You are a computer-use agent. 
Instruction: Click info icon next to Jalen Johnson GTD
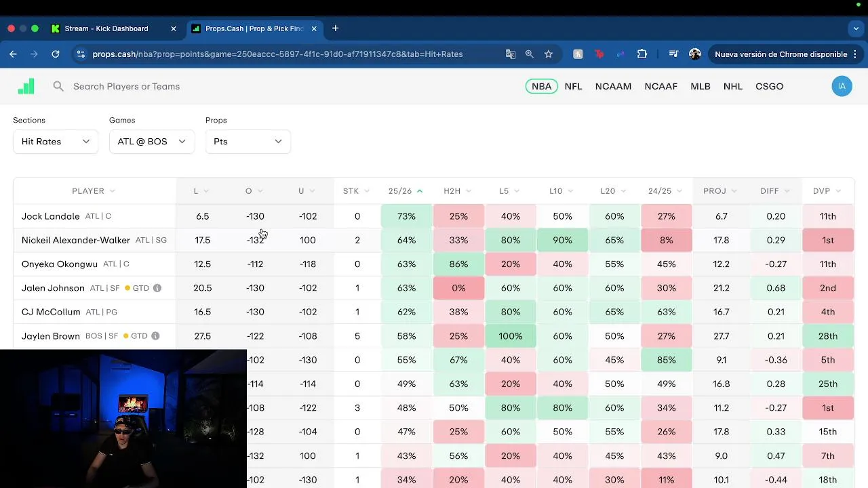(x=157, y=288)
